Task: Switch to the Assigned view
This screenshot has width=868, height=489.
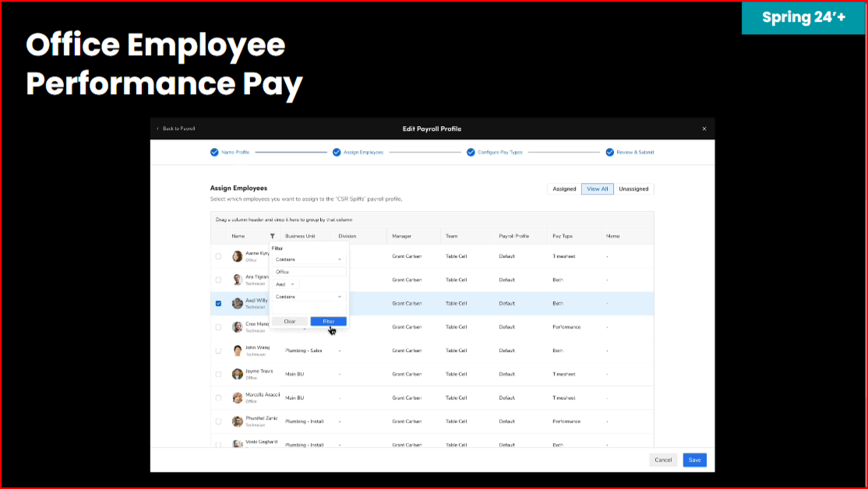Action: pyautogui.click(x=564, y=189)
